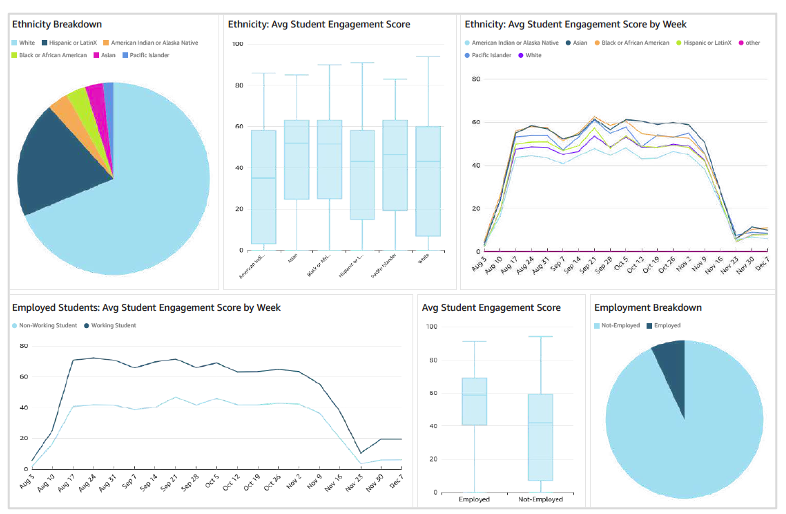Toggle the Asian series in weekly ethnicity legend
The width and height of the screenshot is (786, 514).
[576, 43]
